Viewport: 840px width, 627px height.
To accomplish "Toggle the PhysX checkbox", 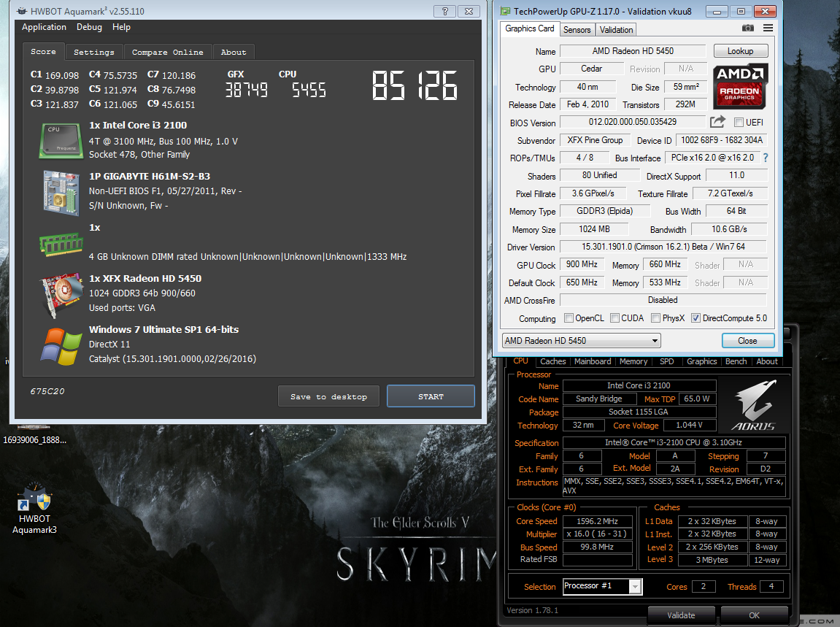I will tap(655, 318).
